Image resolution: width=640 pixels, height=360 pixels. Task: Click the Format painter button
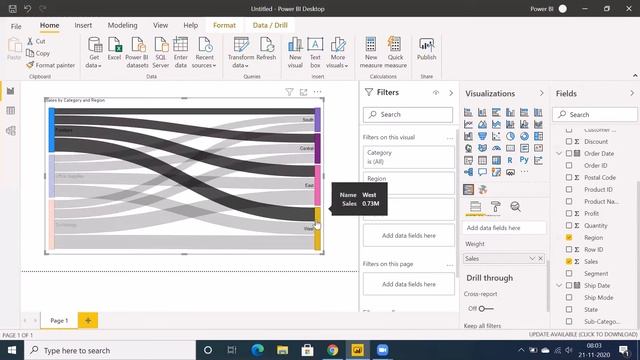pyautogui.click(x=51, y=65)
